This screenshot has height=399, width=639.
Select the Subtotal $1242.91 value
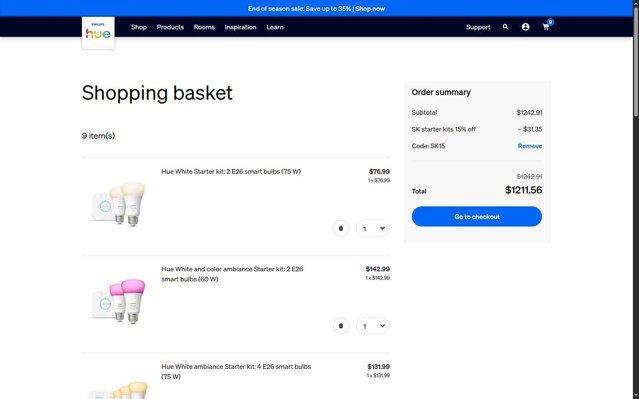click(x=529, y=112)
